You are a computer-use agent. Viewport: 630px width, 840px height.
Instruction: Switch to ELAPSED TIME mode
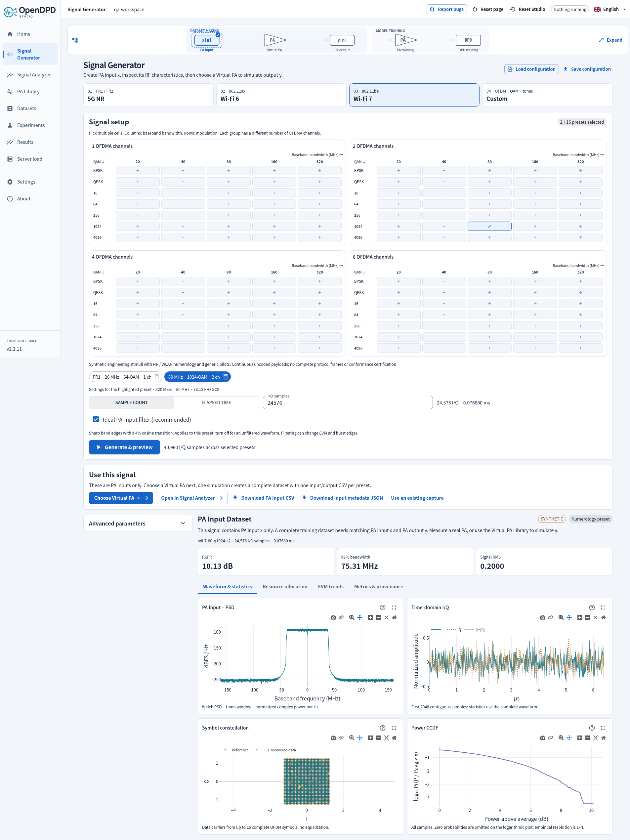pyautogui.click(x=216, y=402)
